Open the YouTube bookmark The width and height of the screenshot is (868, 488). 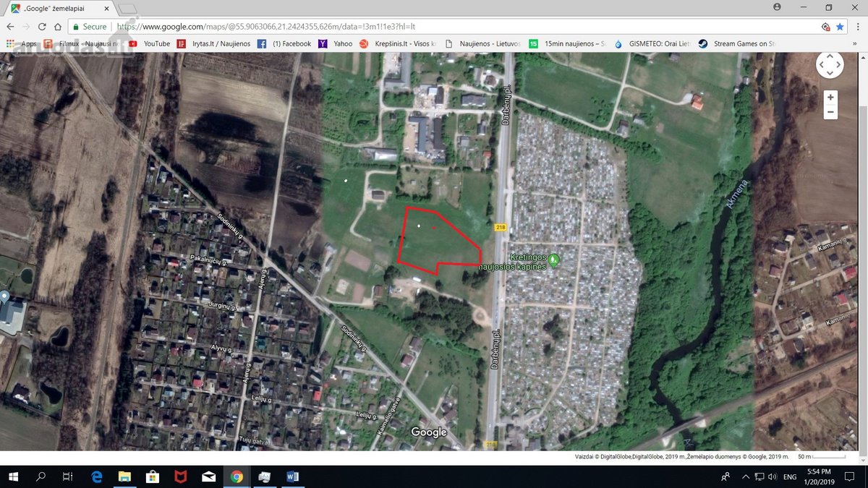tap(149, 43)
